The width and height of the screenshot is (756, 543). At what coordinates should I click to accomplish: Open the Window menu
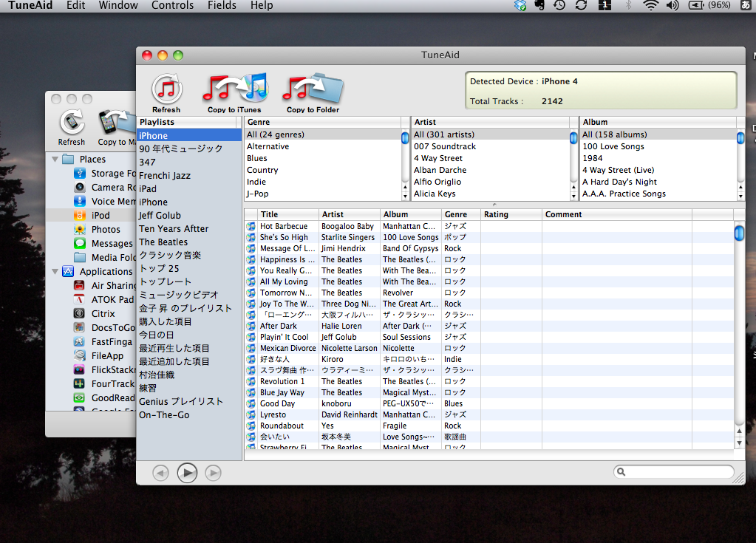click(x=118, y=5)
